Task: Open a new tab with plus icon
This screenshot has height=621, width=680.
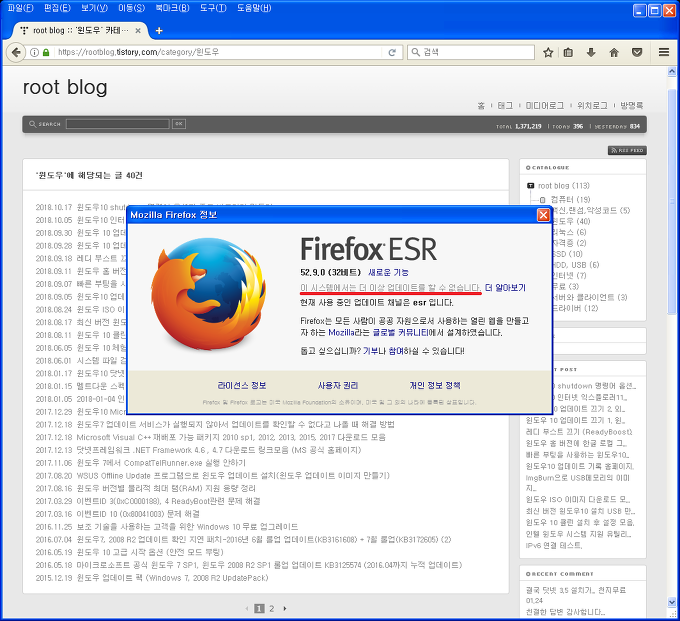Action: [159, 30]
